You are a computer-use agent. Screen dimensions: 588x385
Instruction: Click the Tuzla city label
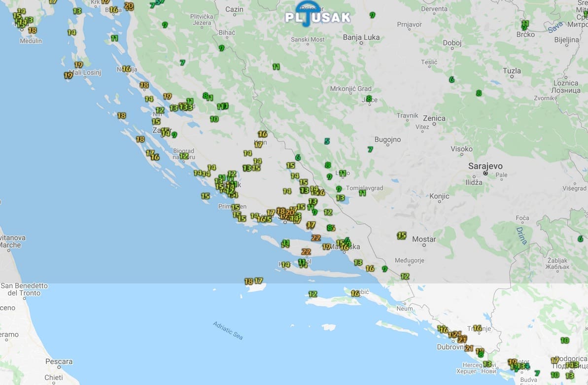[x=512, y=71]
